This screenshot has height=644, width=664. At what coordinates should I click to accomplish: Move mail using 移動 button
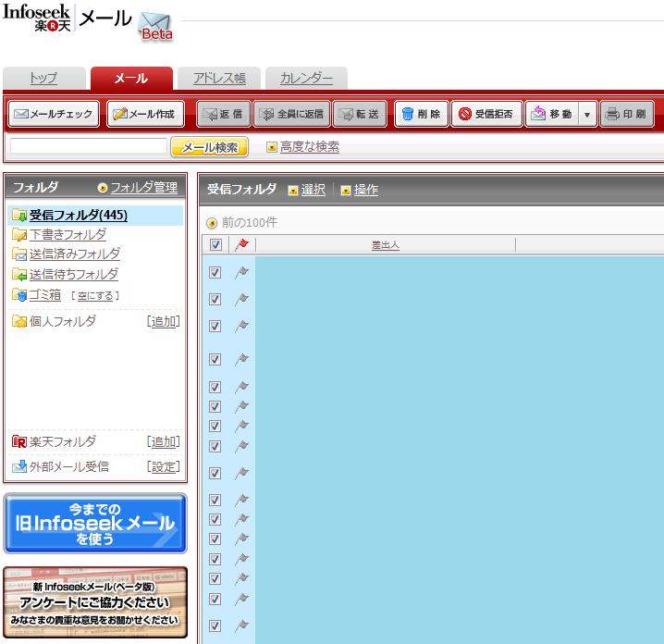552,114
